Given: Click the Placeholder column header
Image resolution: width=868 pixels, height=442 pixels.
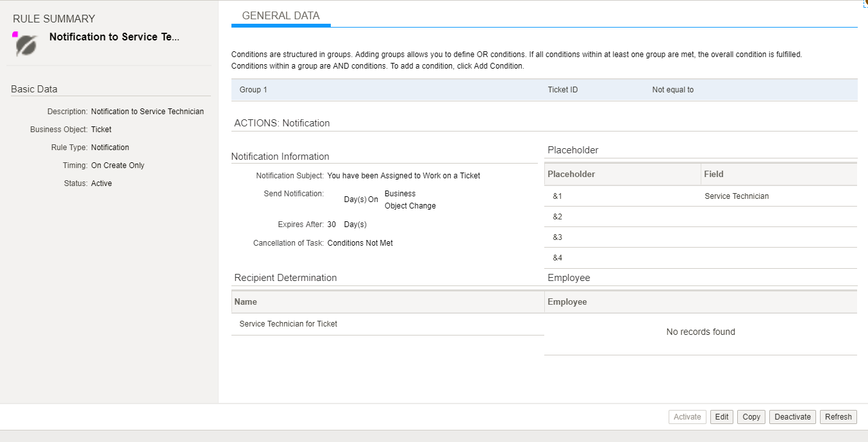Looking at the screenshot, I should coord(622,174).
